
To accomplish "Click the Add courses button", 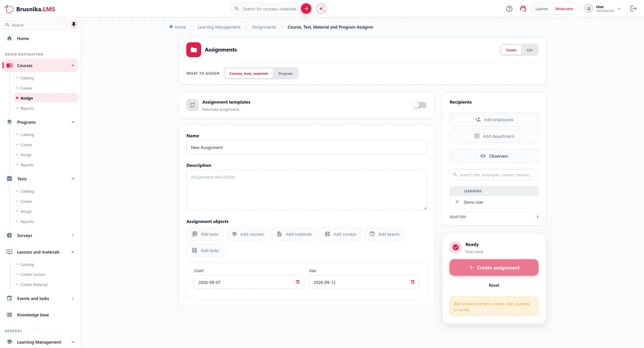I will 248,234.
